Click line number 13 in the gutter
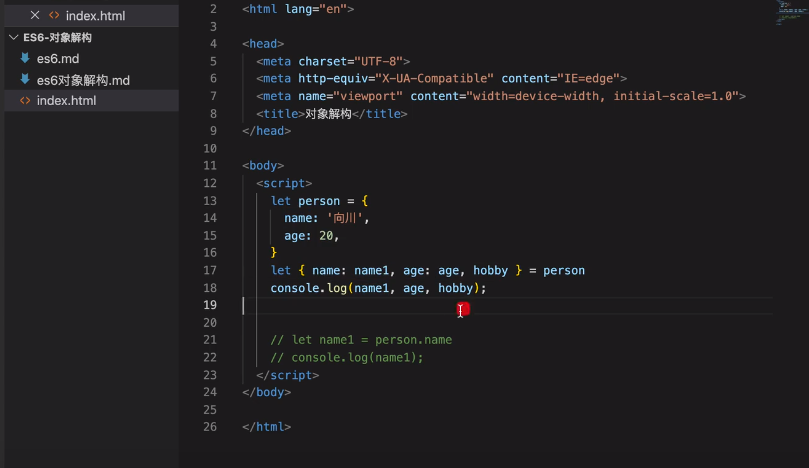The height and width of the screenshot is (468, 809). [x=210, y=201]
